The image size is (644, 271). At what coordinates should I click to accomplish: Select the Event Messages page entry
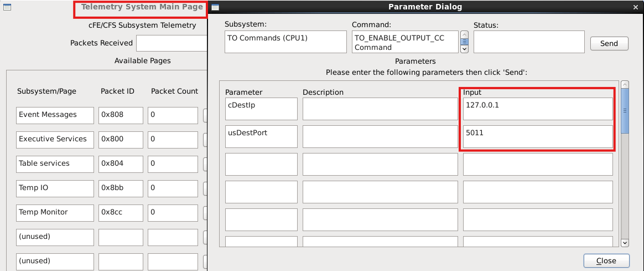point(55,115)
